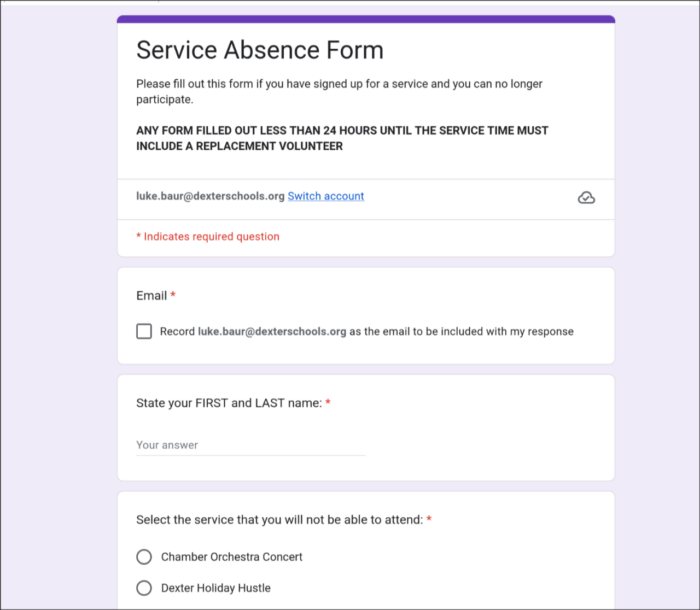Viewport: 700px width, 610px height.
Task: Click the bold replacement volunteer warning text
Action: tap(342, 138)
